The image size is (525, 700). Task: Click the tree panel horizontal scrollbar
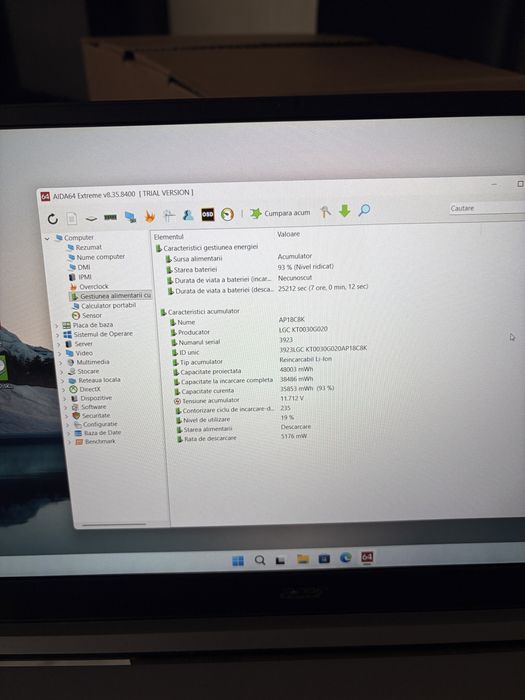tap(114, 525)
